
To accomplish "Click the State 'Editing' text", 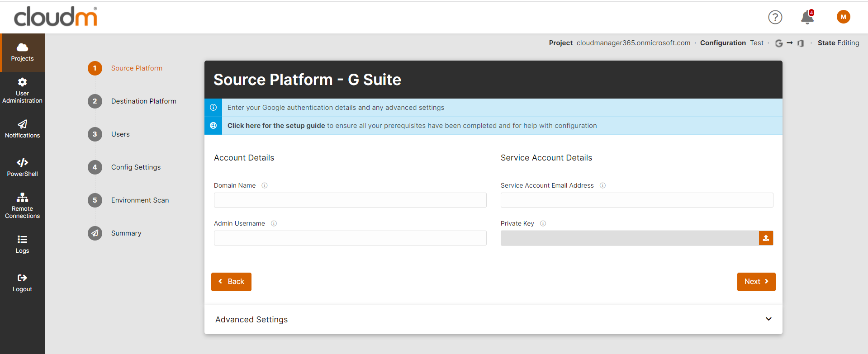I will (848, 43).
